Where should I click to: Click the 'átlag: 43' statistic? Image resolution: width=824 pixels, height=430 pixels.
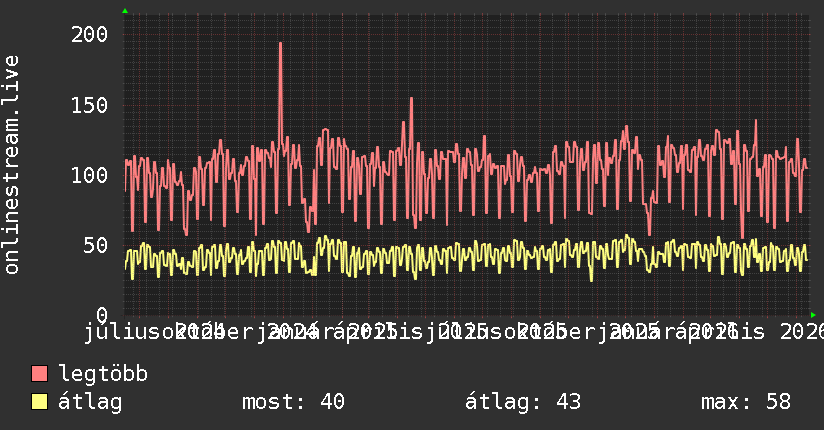click(523, 402)
